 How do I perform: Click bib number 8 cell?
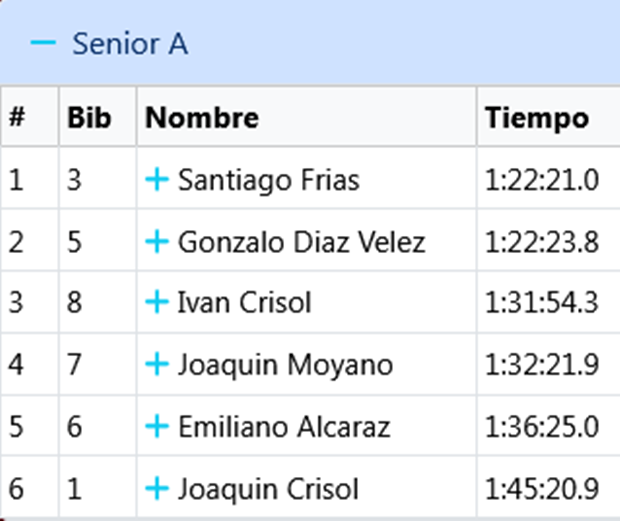click(x=75, y=303)
